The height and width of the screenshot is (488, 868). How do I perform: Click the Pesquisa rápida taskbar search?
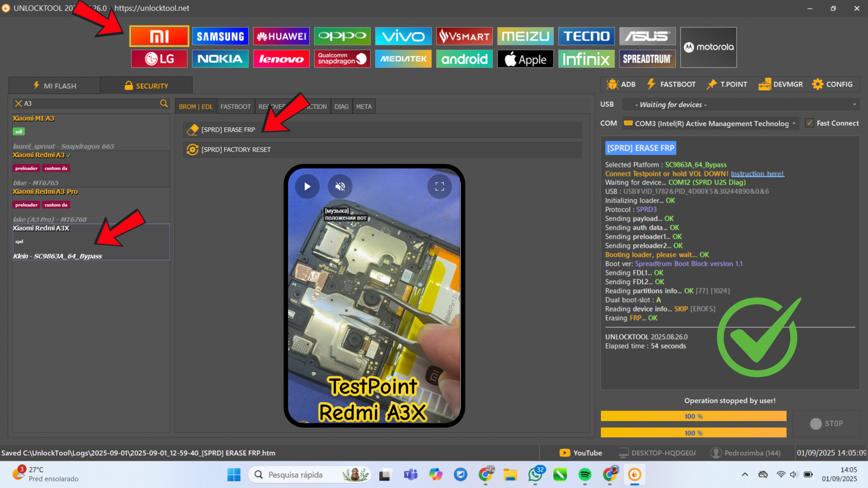tap(310, 475)
